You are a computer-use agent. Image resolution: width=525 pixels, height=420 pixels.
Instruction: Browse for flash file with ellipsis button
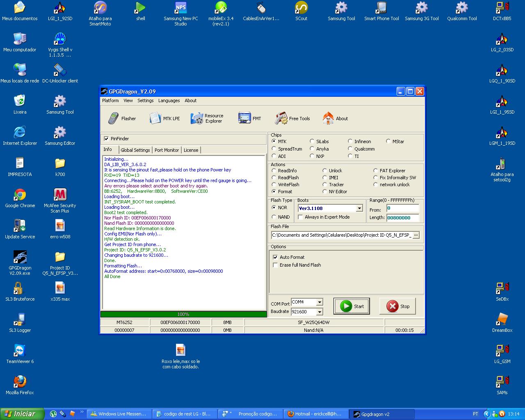coord(416,235)
